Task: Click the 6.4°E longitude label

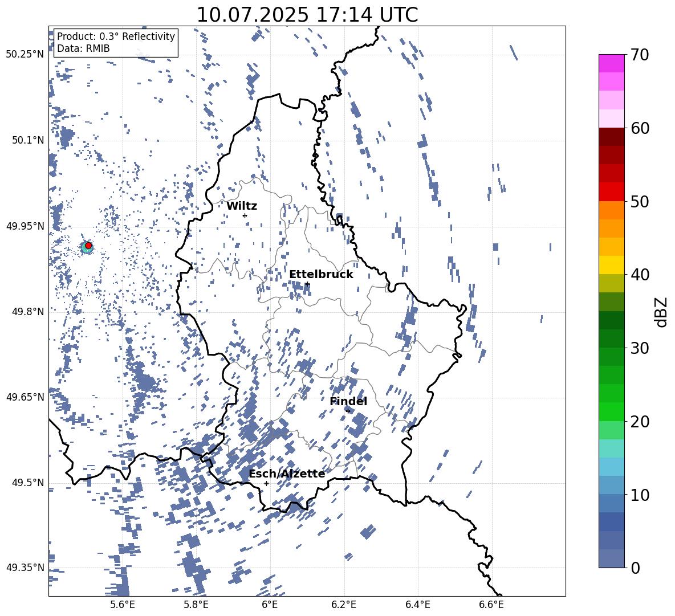Action: [417, 605]
